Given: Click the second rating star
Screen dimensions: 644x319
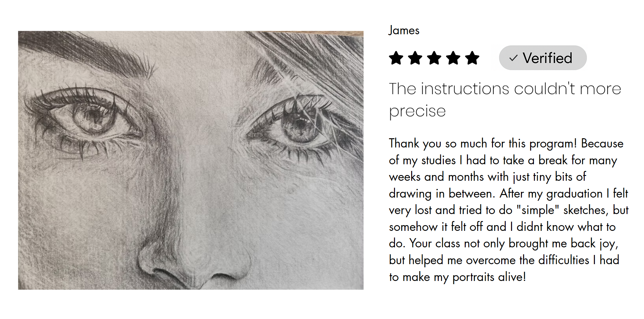Looking at the screenshot, I should coord(415,58).
